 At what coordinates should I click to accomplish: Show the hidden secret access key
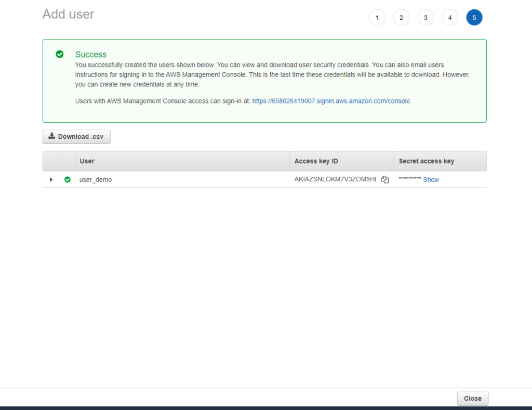point(431,180)
